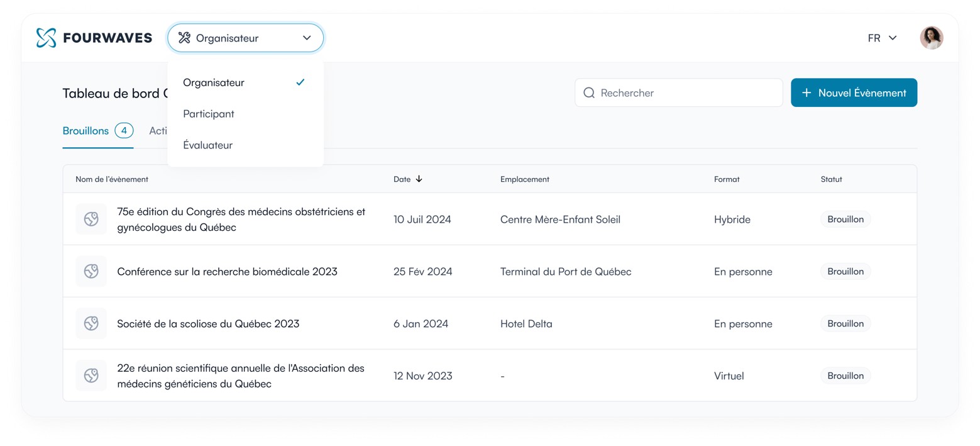Click event icon for Conférence sur la recherche biomédicale
Screen dimensions: 980x446
91,272
